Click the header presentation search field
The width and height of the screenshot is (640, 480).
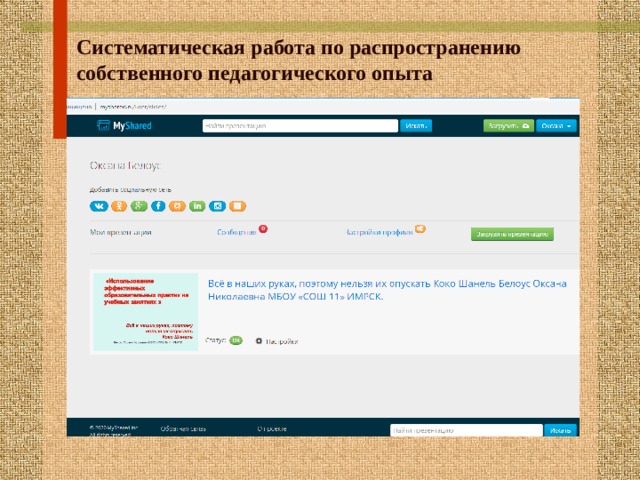click(300, 126)
